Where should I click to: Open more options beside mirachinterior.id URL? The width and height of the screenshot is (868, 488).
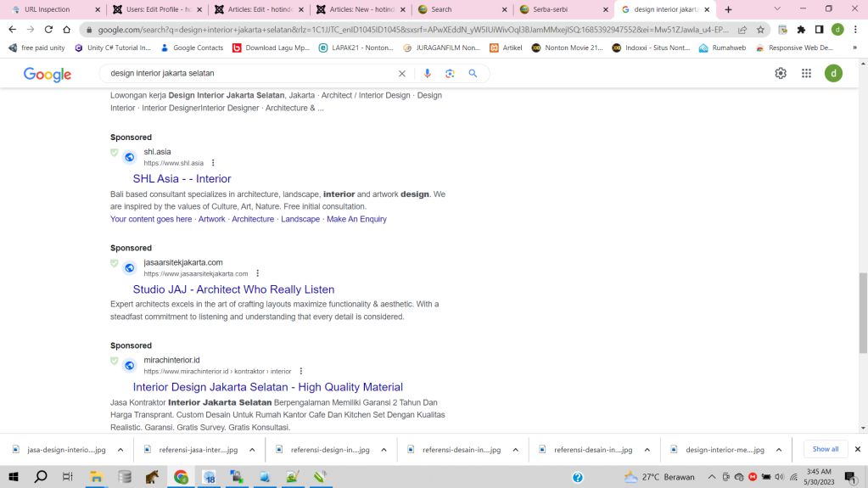[x=301, y=371]
